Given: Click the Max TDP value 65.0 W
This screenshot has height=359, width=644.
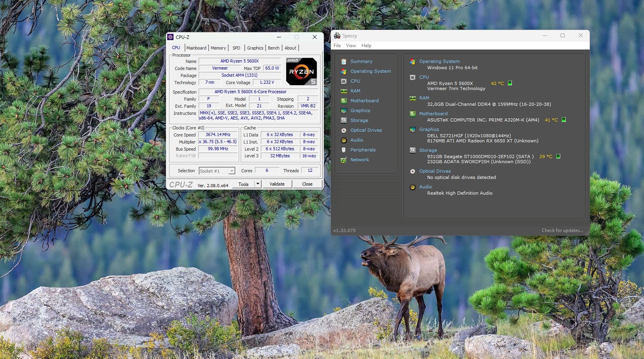Looking at the screenshot, I should pyautogui.click(x=272, y=68).
